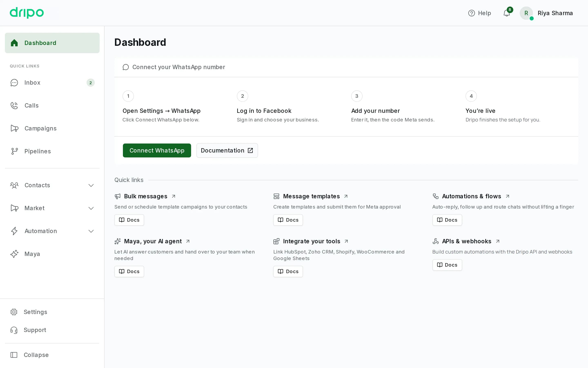Open the Integrate your tools link
The height and width of the screenshot is (368, 588).
point(312,241)
